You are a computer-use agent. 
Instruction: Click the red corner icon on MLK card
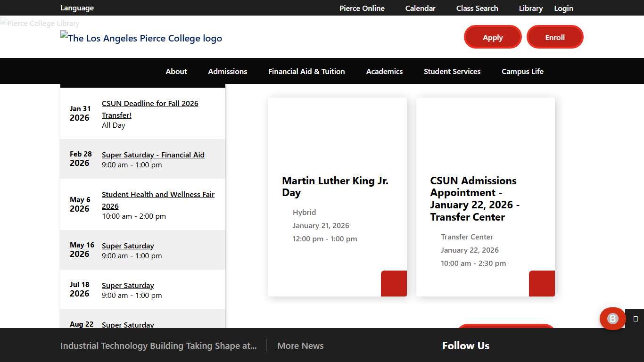(394, 283)
